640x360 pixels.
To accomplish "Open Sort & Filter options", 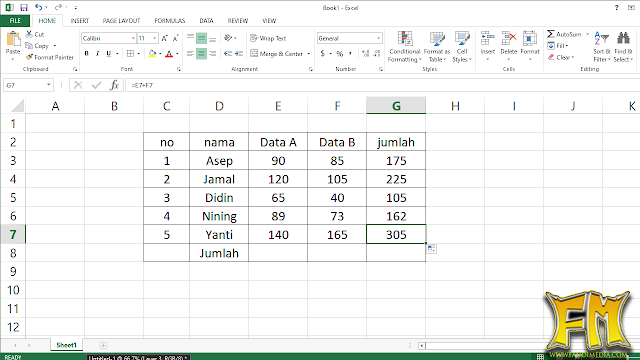I will [602, 47].
